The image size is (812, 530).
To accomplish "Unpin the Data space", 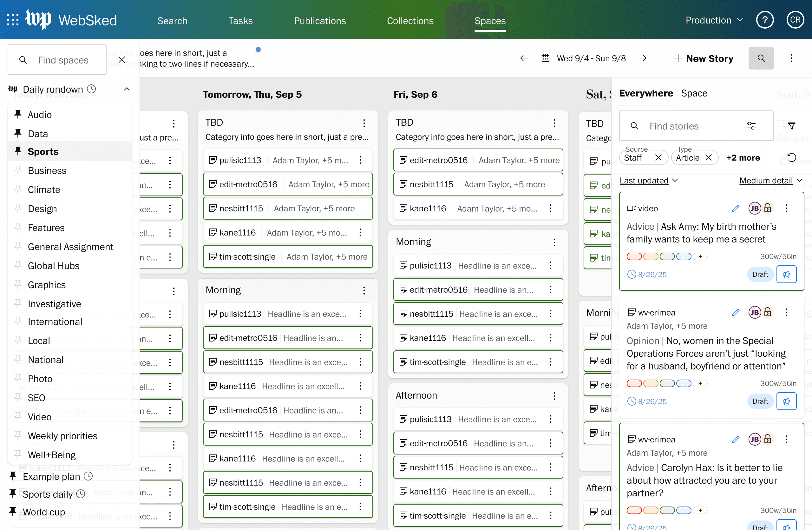I will click(x=18, y=133).
